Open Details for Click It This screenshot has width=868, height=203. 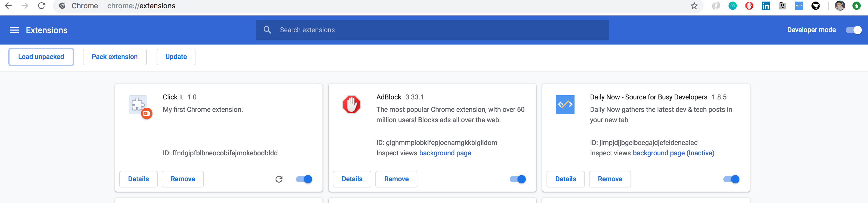click(x=138, y=179)
